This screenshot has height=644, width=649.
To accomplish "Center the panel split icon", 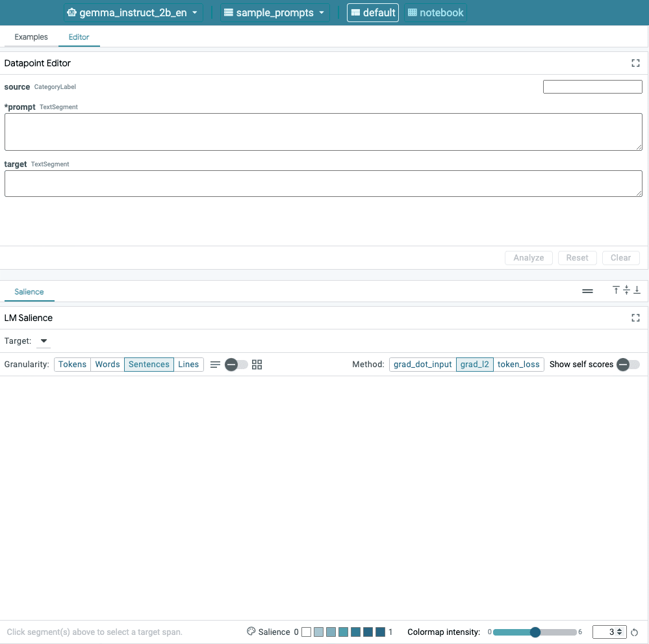I will [626, 290].
